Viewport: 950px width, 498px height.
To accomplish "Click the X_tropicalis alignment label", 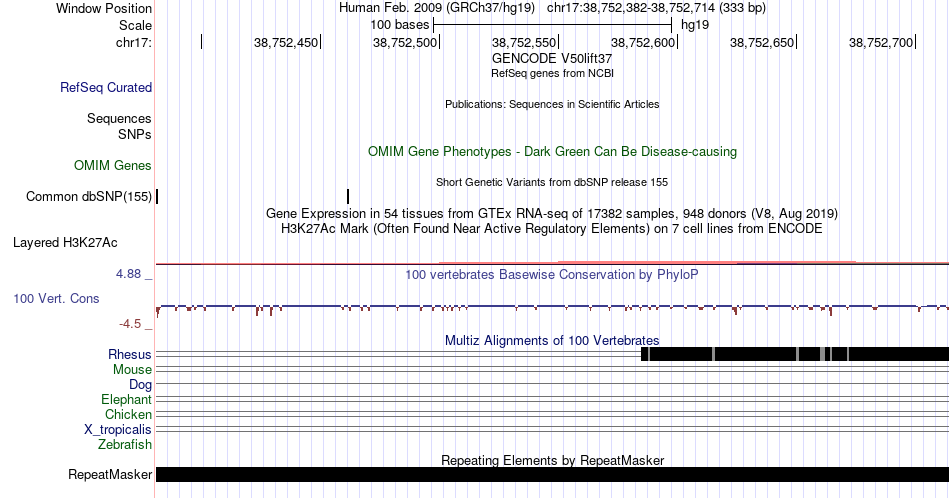I will click(118, 430).
